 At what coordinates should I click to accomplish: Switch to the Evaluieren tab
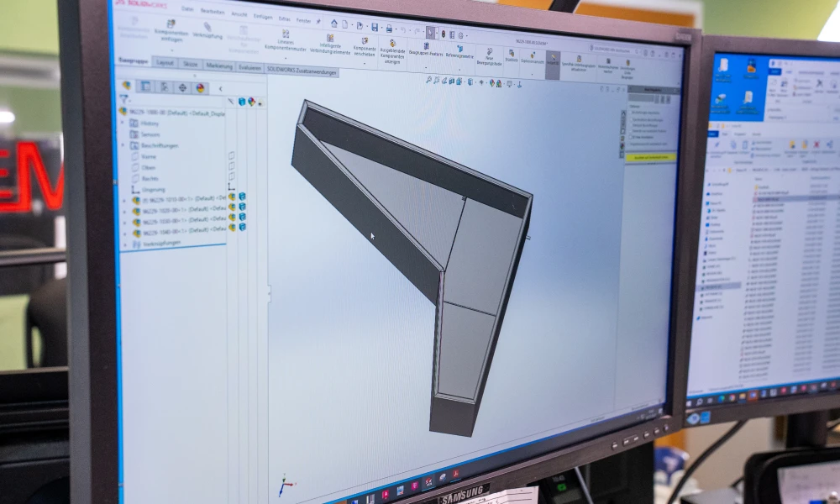[249, 68]
